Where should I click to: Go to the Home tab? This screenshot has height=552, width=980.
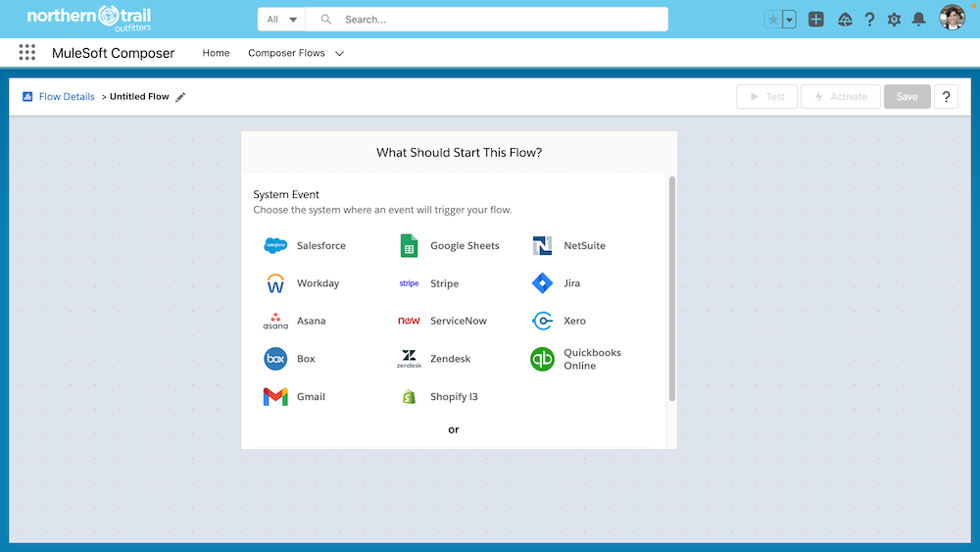click(216, 53)
